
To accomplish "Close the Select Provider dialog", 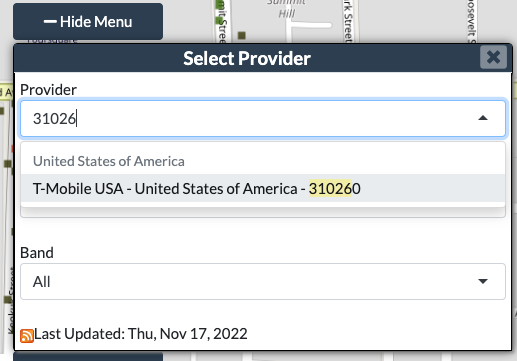I will click(493, 57).
